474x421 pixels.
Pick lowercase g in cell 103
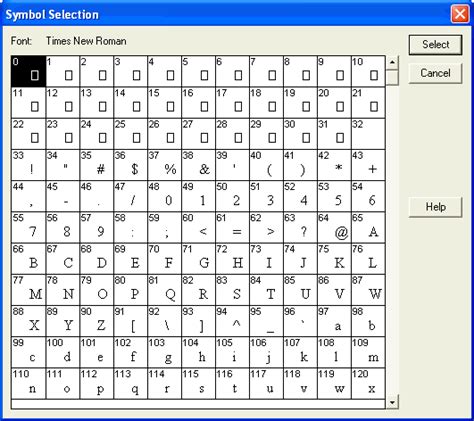[165, 352]
